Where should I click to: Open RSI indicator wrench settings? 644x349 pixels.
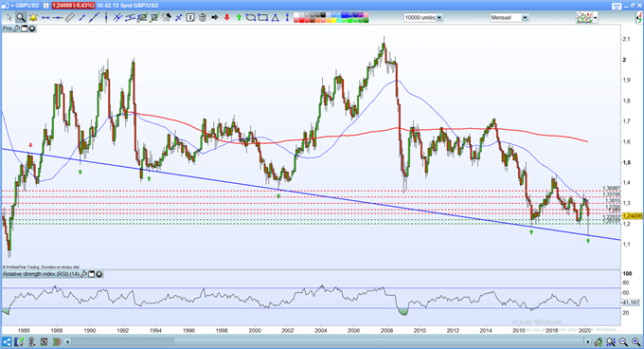pos(84,274)
